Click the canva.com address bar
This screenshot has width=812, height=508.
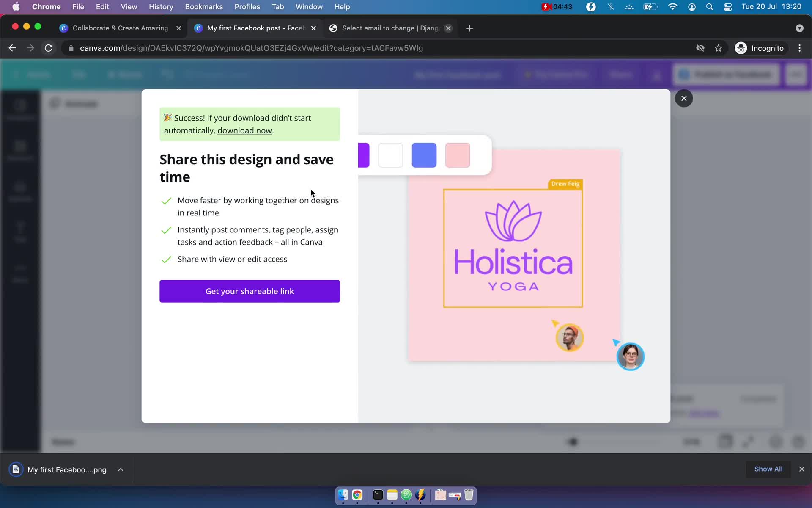[x=251, y=48]
